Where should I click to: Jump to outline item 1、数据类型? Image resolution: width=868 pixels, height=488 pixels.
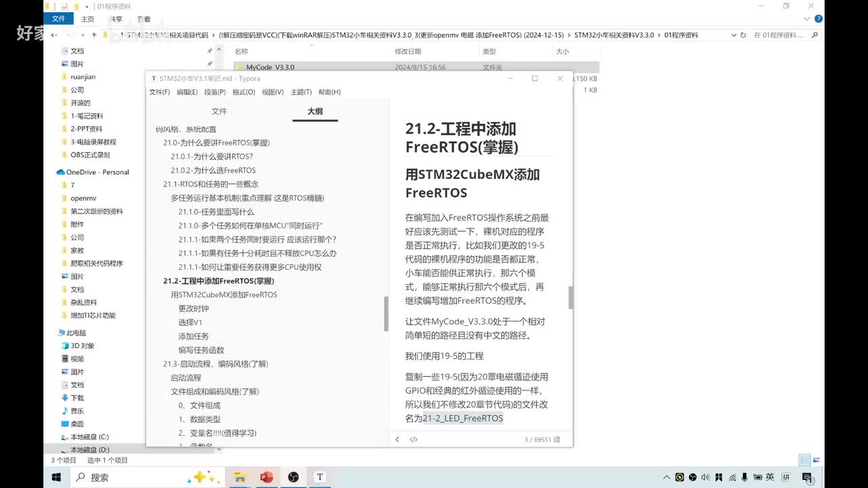click(199, 419)
